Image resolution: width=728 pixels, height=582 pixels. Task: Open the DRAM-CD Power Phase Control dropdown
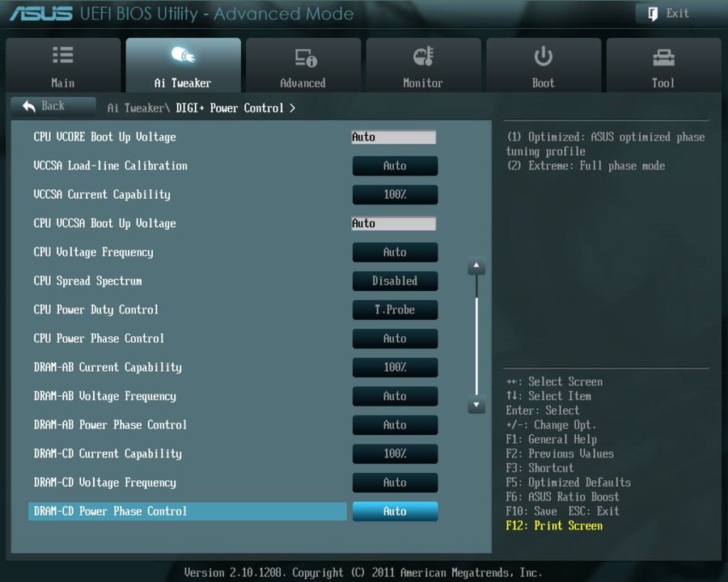395,511
